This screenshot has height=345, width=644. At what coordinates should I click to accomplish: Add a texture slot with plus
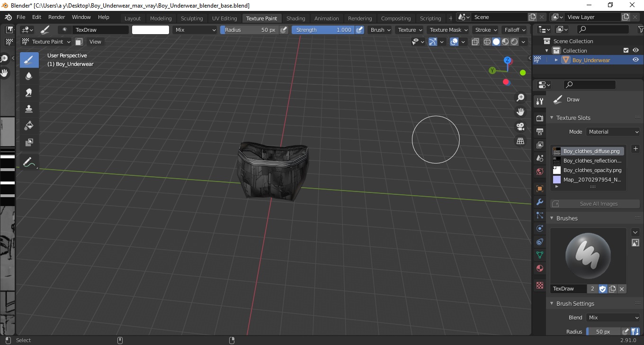pyautogui.click(x=635, y=149)
